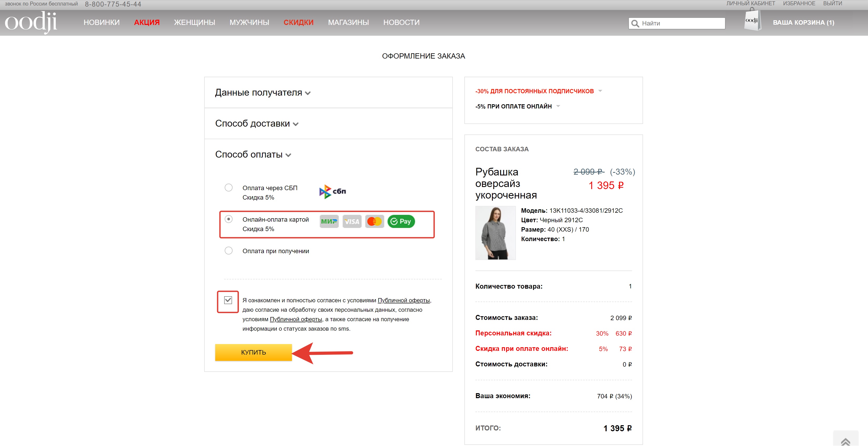
Task: Click the Visa card icon
Action: 352,221
